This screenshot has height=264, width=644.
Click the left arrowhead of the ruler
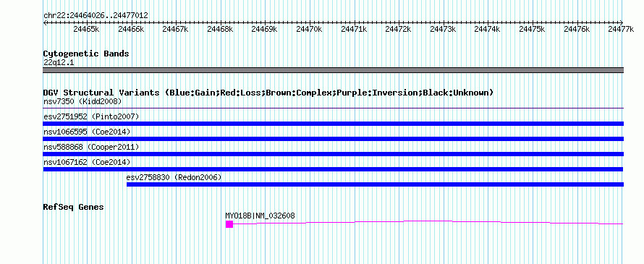pyautogui.click(x=45, y=22)
